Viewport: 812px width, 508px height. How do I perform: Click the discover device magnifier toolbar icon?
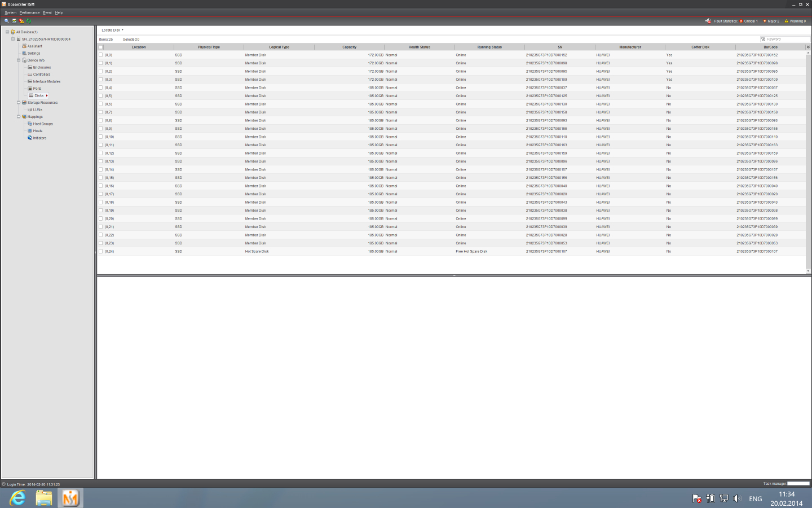(7, 21)
